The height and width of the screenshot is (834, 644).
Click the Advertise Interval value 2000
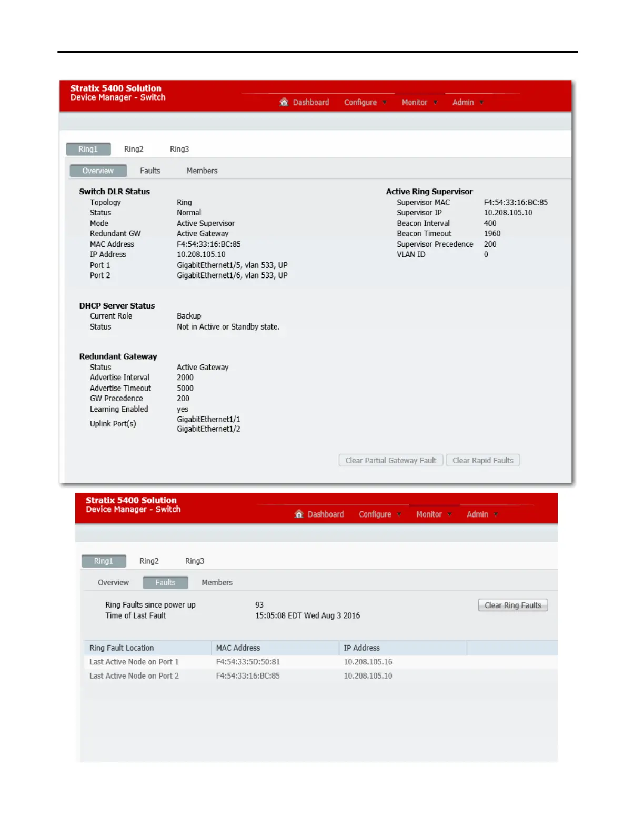tap(185, 378)
